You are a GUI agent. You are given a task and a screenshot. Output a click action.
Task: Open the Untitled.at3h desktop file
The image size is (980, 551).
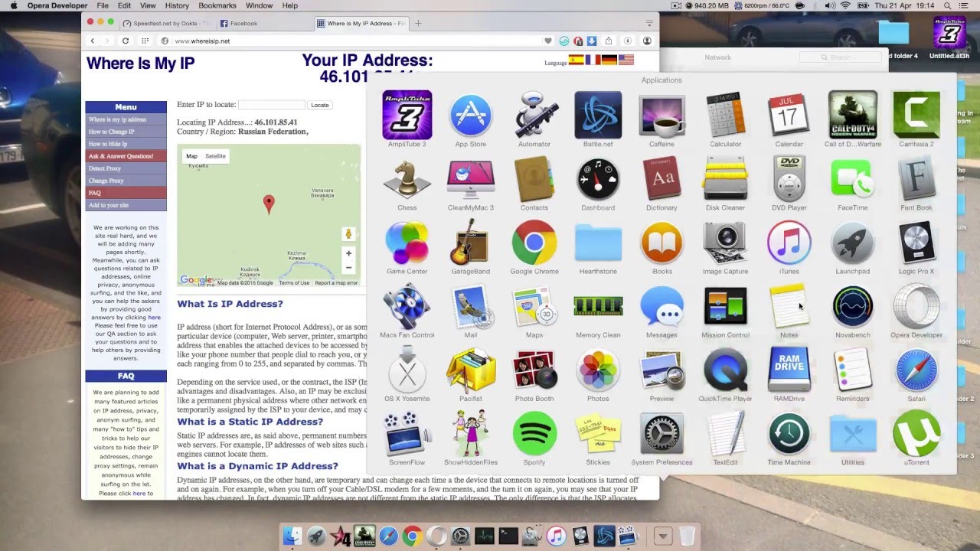(949, 38)
